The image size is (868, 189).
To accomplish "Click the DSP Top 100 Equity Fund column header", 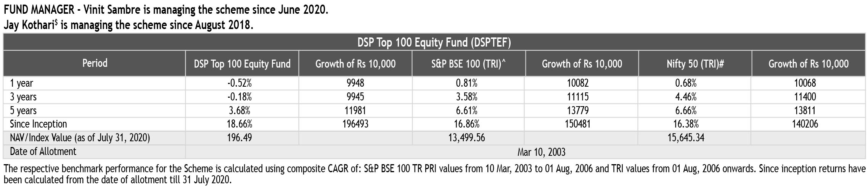I will [x=242, y=63].
